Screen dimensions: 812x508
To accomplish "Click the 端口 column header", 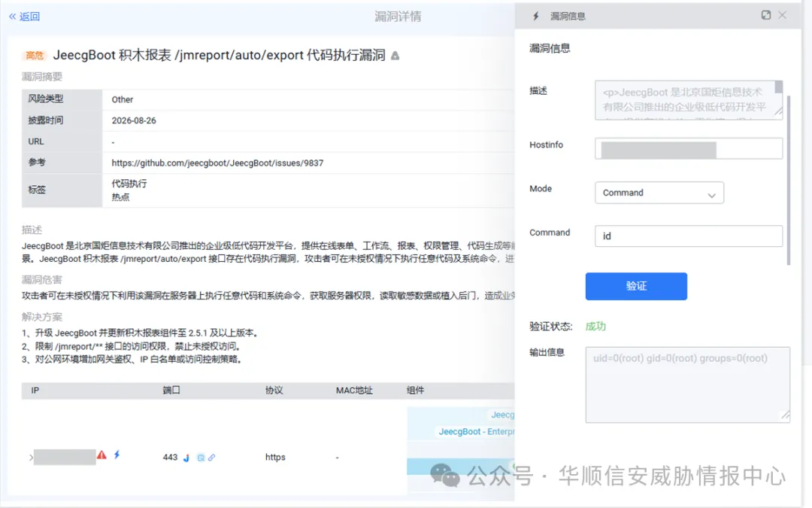I will (x=171, y=391).
